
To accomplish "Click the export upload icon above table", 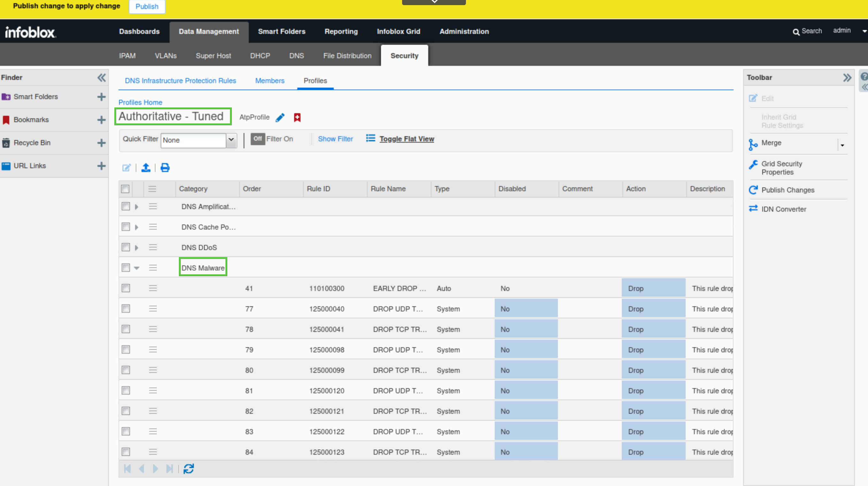I will pyautogui.click(x=146, y=168).
